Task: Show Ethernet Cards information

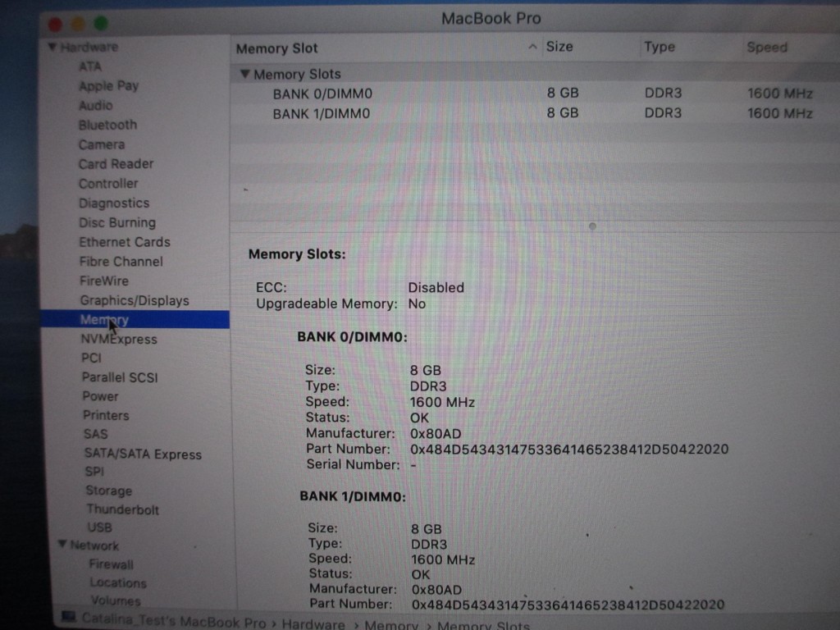Action: pyautogui.click(x=125, y=242)
